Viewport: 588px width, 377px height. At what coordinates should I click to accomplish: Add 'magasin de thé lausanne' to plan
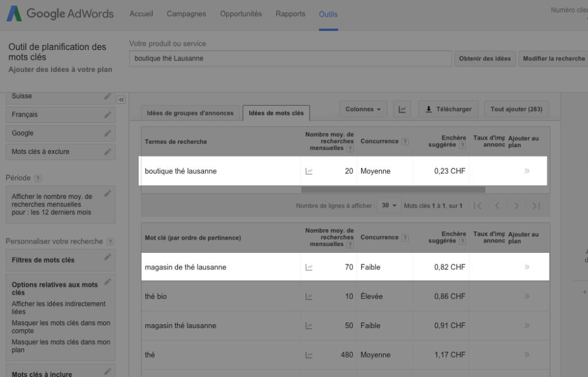[527, 267]
